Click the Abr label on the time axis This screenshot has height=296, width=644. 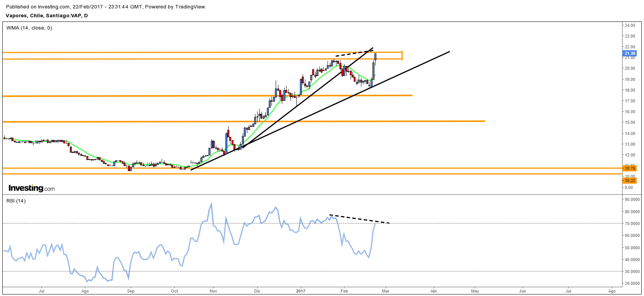[434, 291]
